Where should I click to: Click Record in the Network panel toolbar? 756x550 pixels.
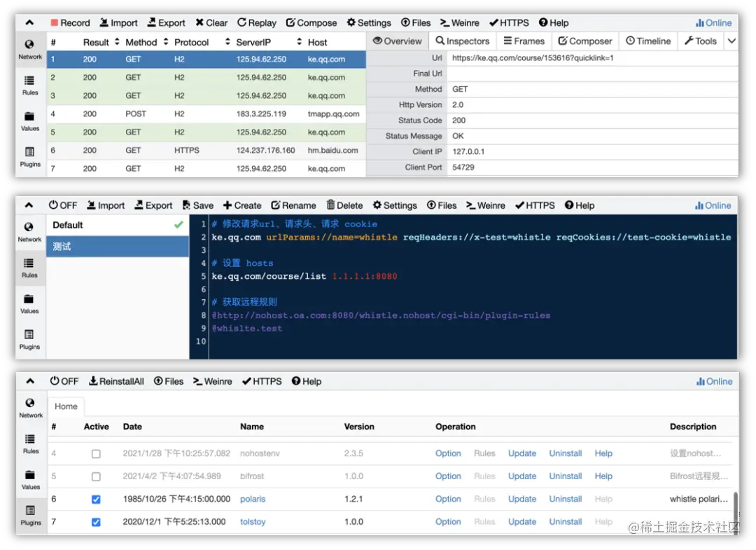click(71, 22)
